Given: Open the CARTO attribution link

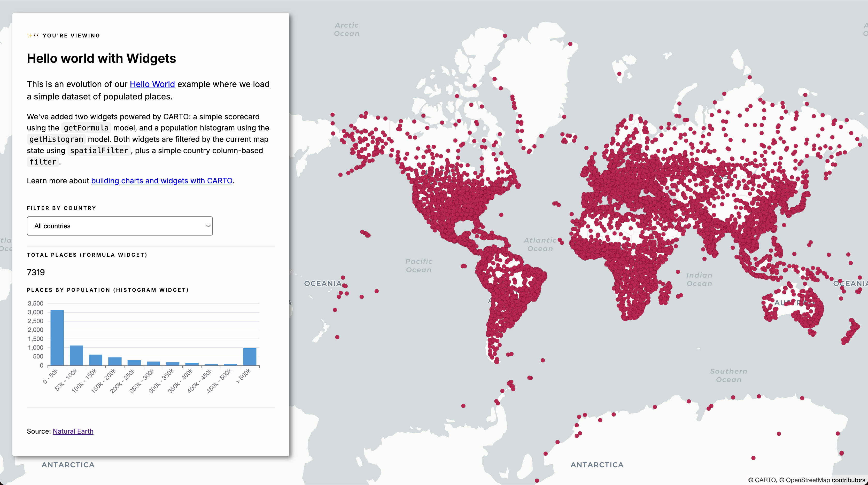Looking at the screenshot, I should [x=765, y=480].
